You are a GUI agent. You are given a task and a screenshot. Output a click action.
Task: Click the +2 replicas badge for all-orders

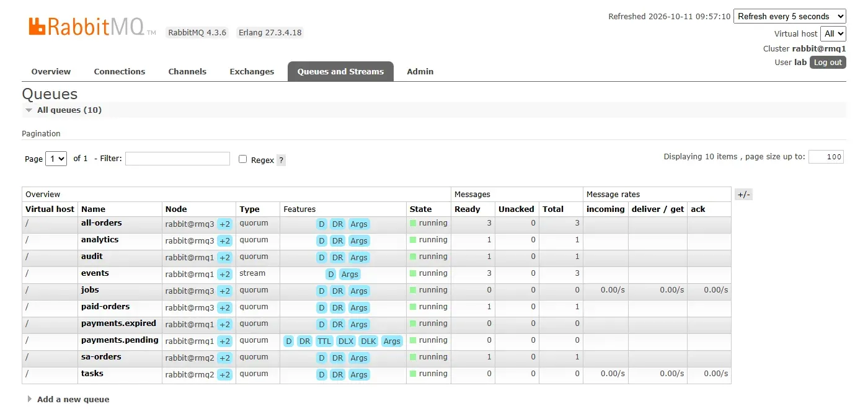click(x=224, y=224)
